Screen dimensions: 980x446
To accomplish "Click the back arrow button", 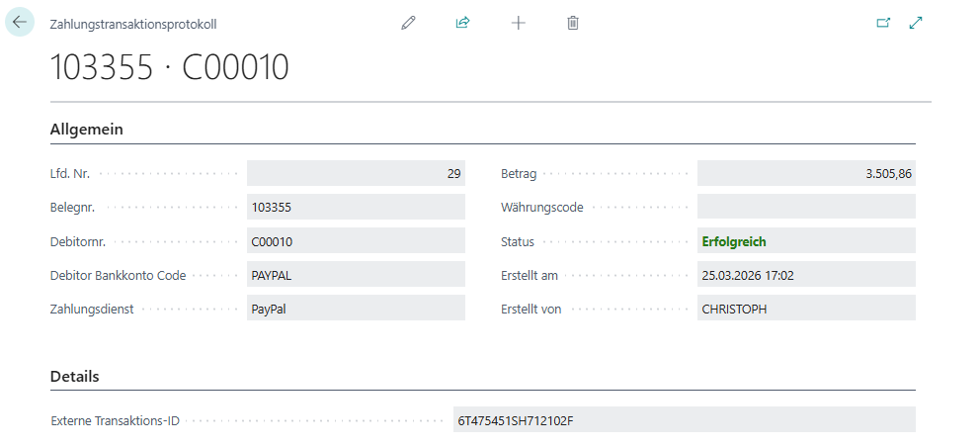I will (21, 22).
